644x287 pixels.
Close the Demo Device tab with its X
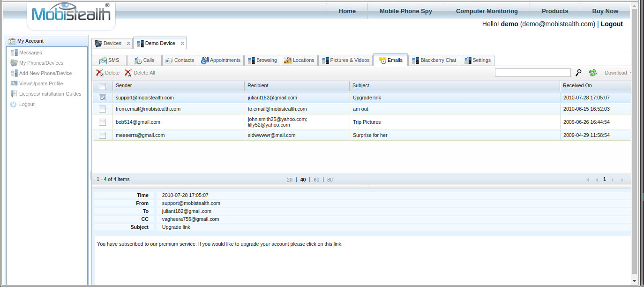182,44
